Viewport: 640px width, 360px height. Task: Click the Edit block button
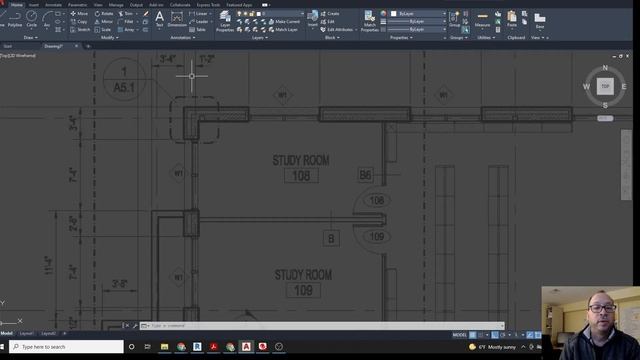[x=327, y=22]
